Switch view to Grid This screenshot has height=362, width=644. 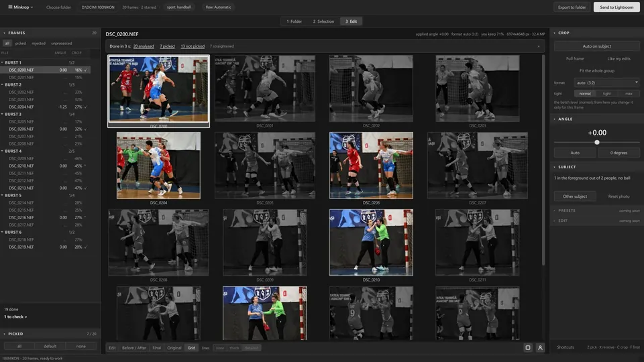point(191,348)
